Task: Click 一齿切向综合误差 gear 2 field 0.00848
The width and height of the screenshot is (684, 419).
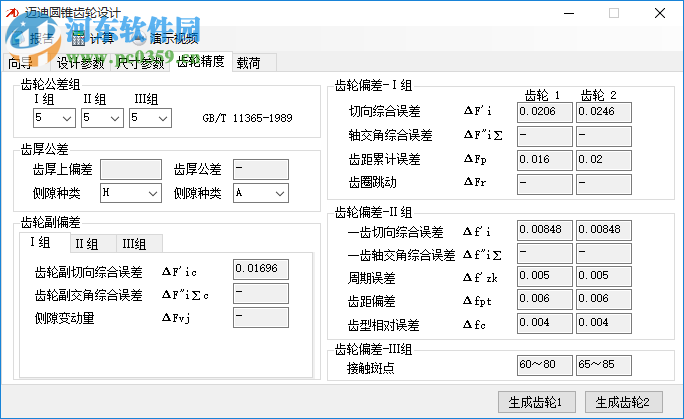Action: [x=603, y=231]
